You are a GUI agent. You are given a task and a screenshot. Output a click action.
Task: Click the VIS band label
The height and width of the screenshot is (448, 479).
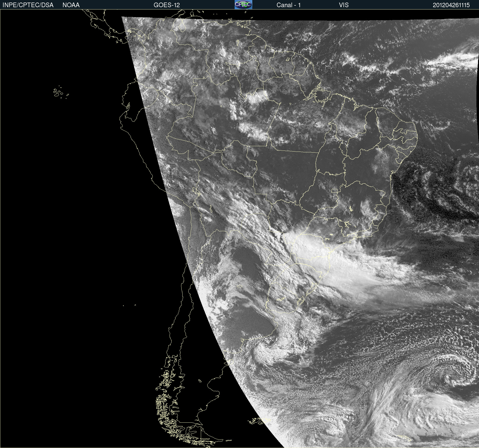344,5
